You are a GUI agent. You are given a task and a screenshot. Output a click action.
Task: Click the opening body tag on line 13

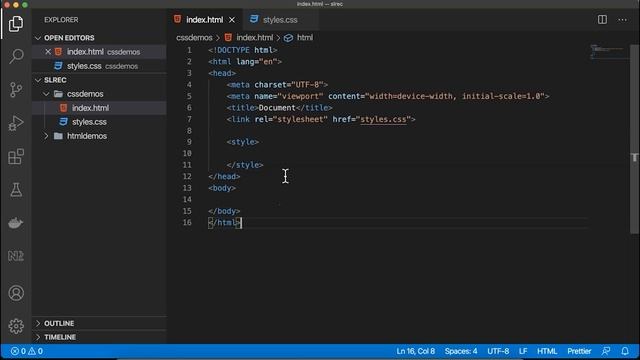point(222,188)
